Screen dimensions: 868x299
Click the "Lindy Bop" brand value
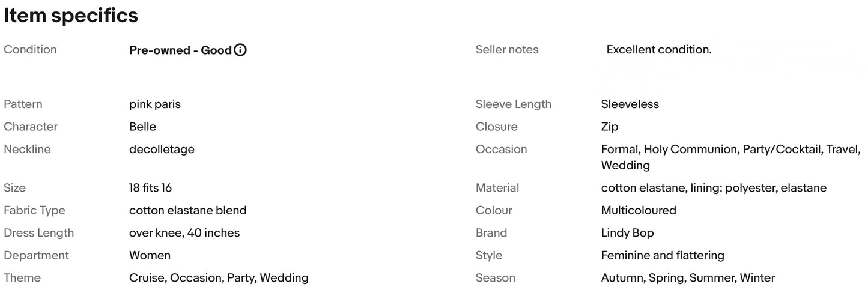[x=627, y=233]
